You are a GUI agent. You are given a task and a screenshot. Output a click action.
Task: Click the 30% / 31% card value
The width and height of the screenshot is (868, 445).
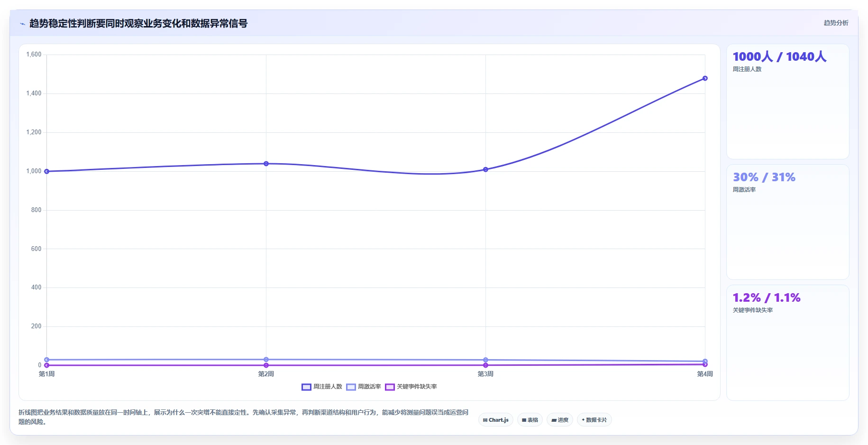764,177
